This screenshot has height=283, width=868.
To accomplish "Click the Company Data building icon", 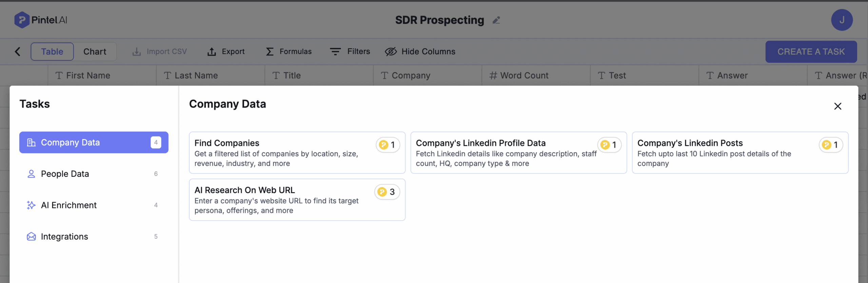I will [31, 142].
